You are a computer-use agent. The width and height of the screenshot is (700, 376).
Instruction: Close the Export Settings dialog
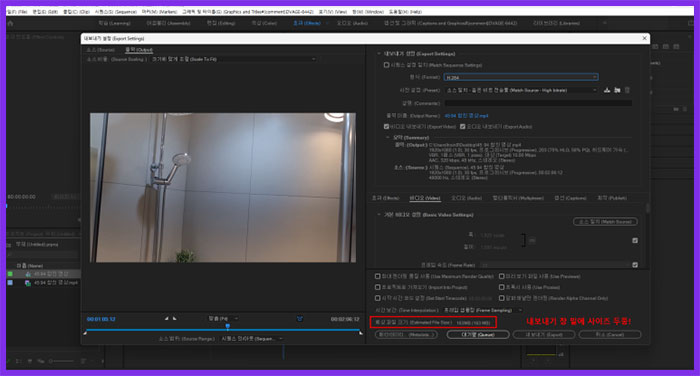(x=644, y=38)
